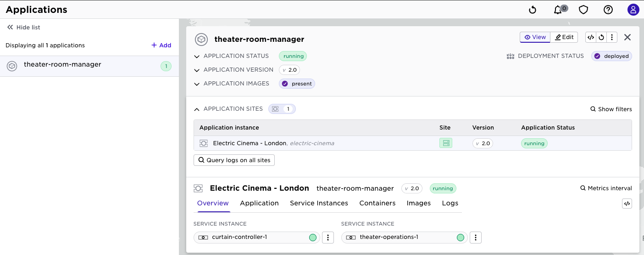The height and width of the screenshot is (255, 644).
Task: Click the green status dot on curtain-controller-1
Action: point(313,238)
